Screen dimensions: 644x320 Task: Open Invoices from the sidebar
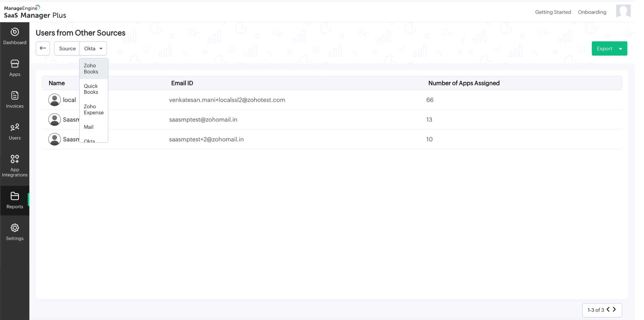[x=15, y=96]
